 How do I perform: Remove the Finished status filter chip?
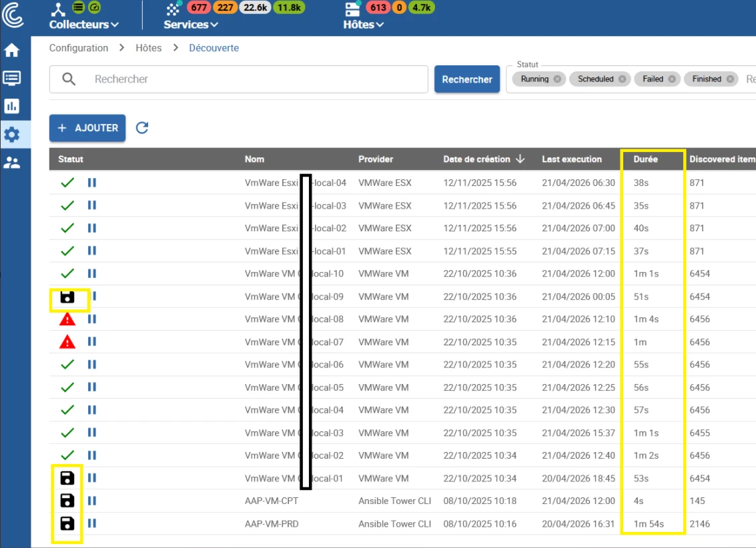[731, 79]
